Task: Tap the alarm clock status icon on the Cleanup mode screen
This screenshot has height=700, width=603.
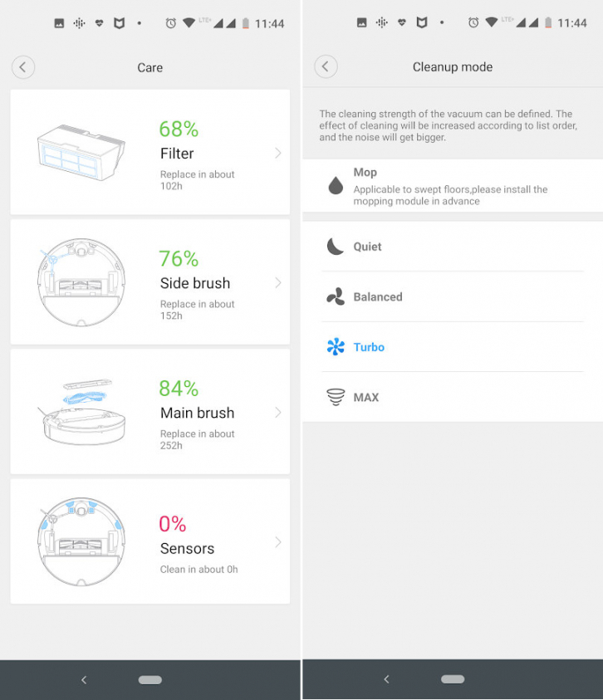Action: coord(473,23)
